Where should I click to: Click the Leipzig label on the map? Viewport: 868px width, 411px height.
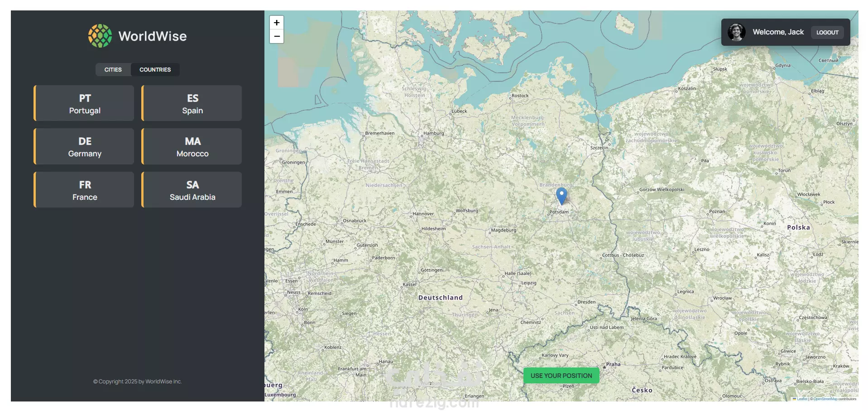click(x=529, y=283)
